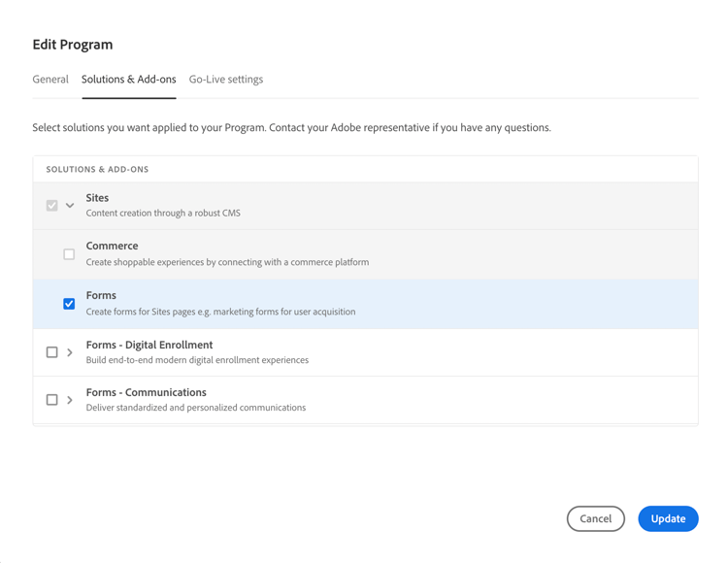Click the highlighted Forms row label
This screenshot has height=563, width=728.
coord(101,296)
